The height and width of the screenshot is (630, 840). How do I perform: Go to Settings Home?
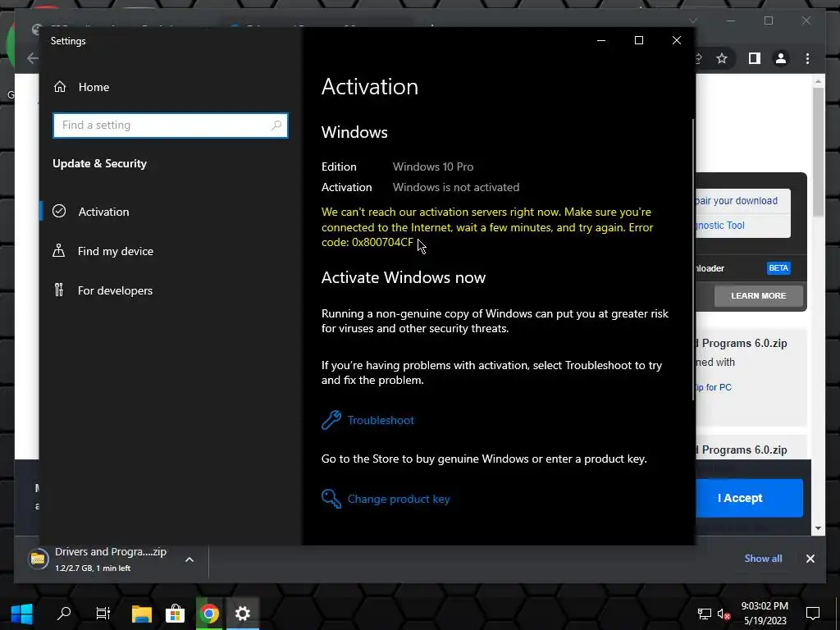pyautogui.click(x=81, y=87)
